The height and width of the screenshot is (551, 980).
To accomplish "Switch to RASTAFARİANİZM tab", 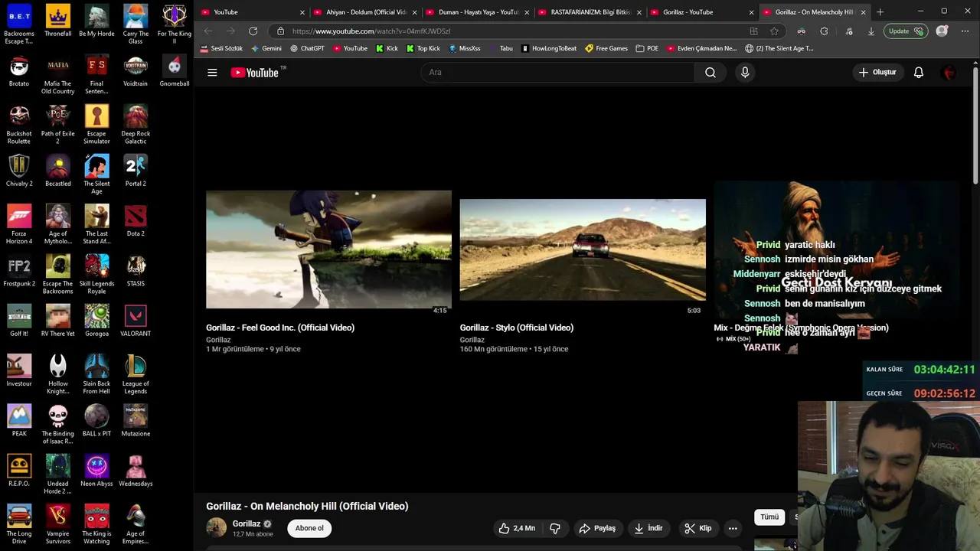I will coord(590,12).
